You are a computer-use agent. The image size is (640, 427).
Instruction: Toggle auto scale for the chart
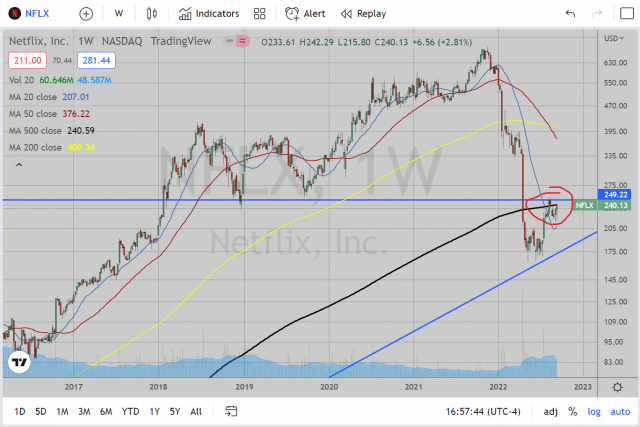coord(621,411)
